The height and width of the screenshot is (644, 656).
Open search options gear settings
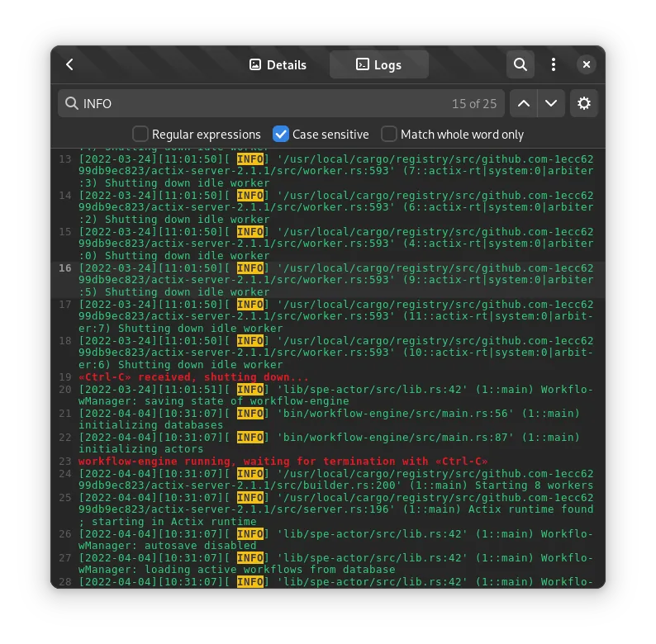(x=584, y=103)
